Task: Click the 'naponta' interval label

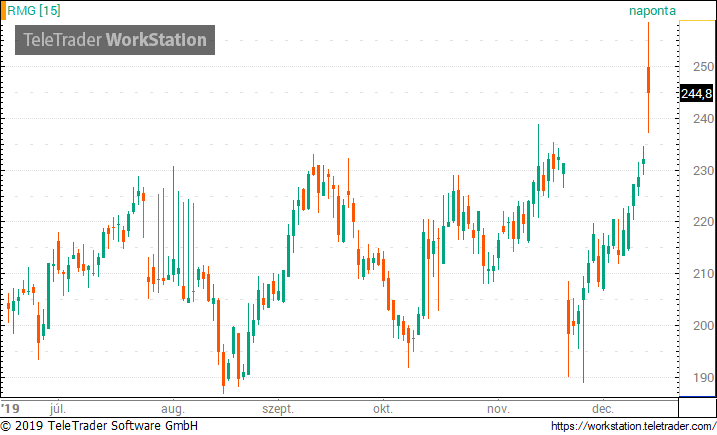Action: point(652,11)
